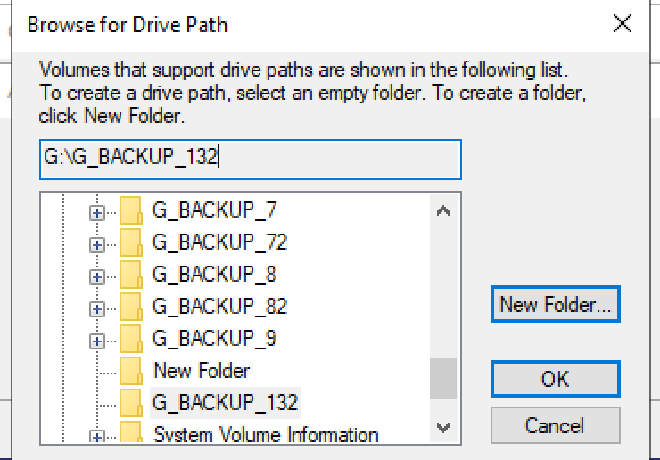Expand the G_BACKUP_7 tree node
The height and width of the screenshot is (460, 660).
click(97, 212)
